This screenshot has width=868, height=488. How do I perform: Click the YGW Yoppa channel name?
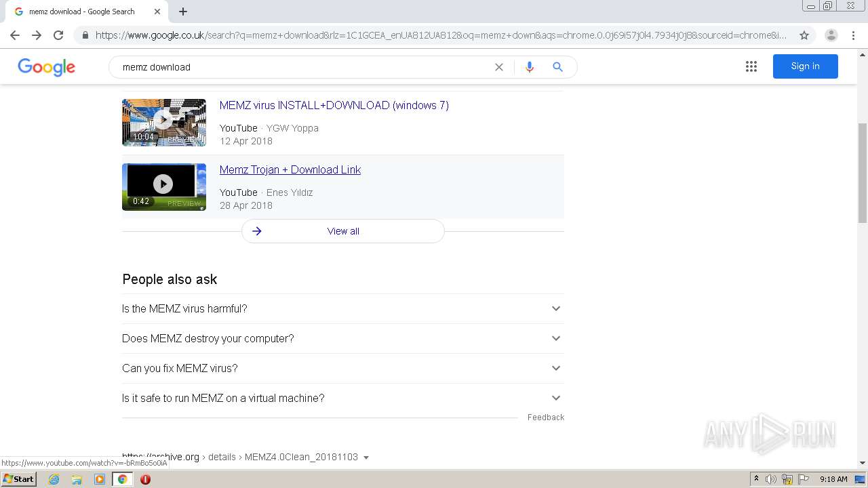[x=292, y=128]
